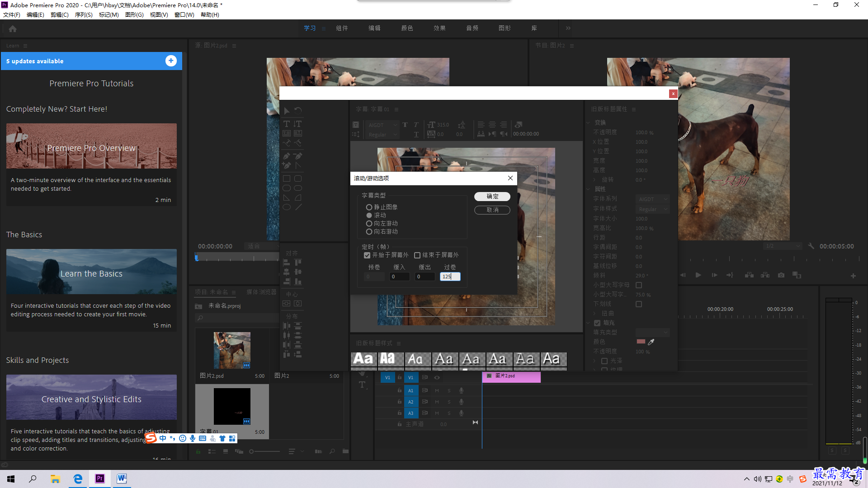This screenshot has height=488, width=868.
Task: Select the Wedge triangle tool
Action: click(287, 198)
